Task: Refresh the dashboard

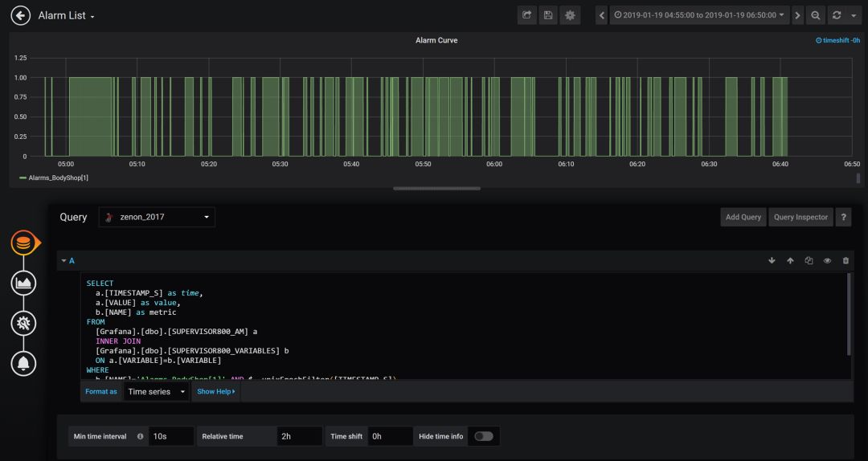Action: (837, 15)
